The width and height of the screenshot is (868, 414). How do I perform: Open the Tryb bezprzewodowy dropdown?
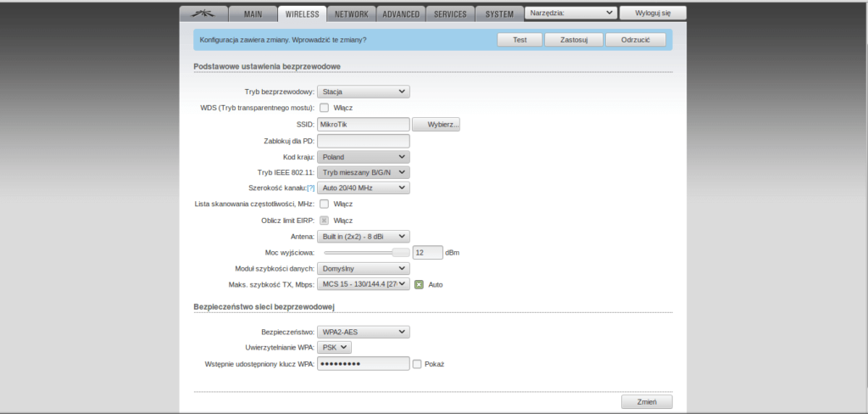[x=363, y=92]
